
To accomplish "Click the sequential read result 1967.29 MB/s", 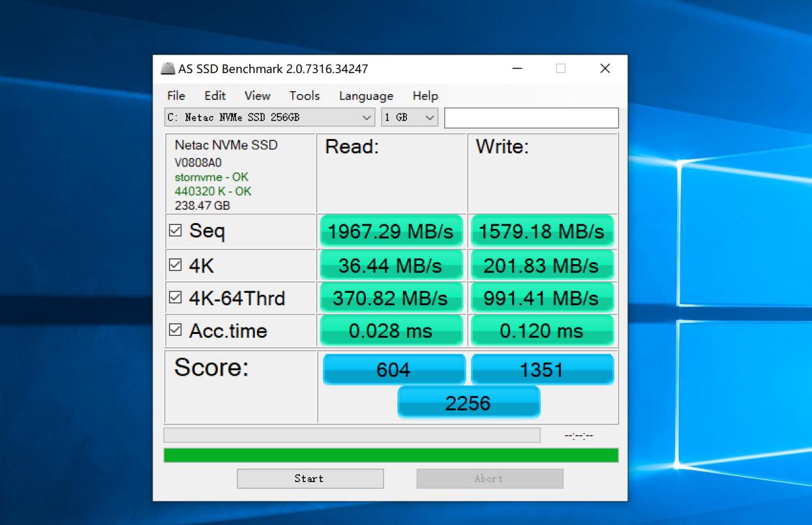I will tap(391, 231).
